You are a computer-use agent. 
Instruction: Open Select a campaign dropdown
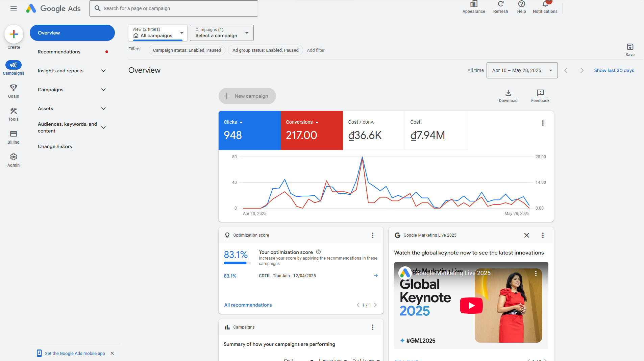point(222,33)
